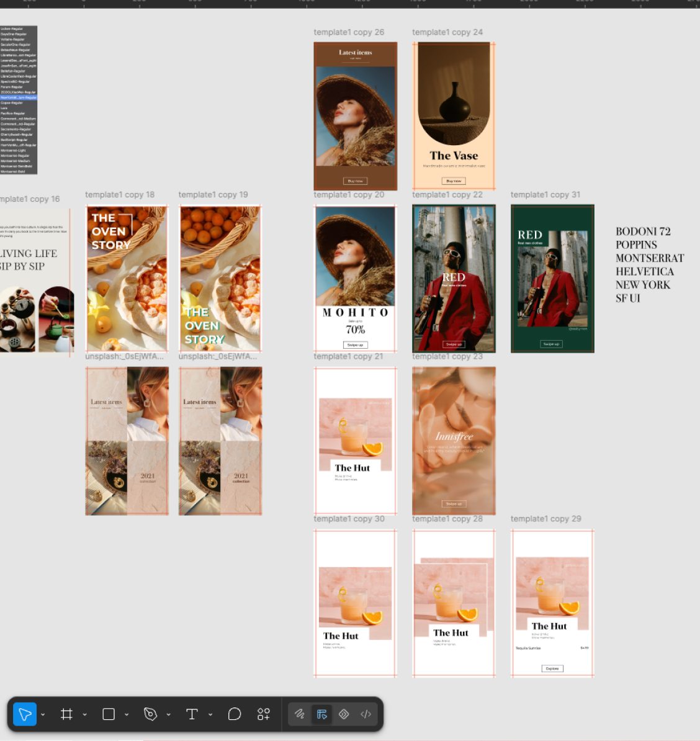Select Innisfree script title

454,436
